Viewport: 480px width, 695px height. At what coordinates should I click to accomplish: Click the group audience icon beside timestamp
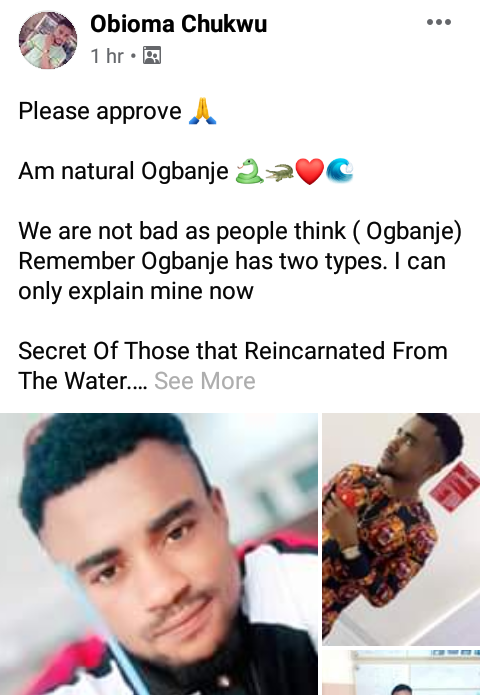click(x=152, y=55)
